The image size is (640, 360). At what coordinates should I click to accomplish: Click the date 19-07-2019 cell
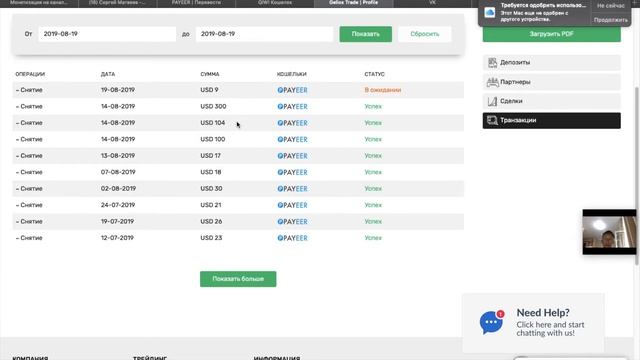tap(117, 221)
